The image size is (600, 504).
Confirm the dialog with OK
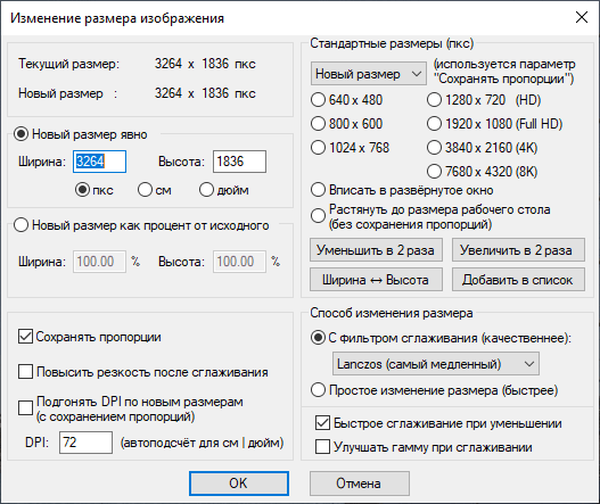(237, 483)
